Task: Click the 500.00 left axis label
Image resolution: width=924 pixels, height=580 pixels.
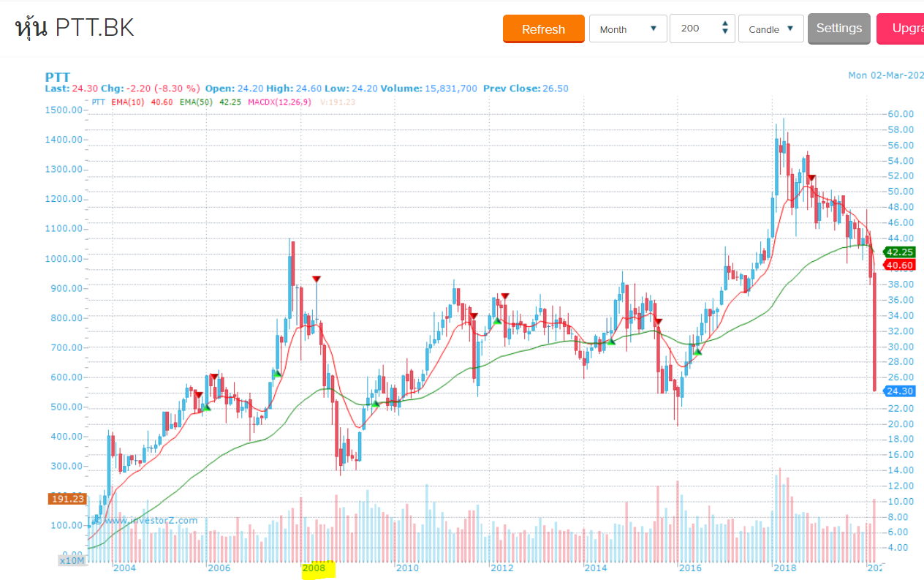Action: pyautogui.click(x=68, y=407)
